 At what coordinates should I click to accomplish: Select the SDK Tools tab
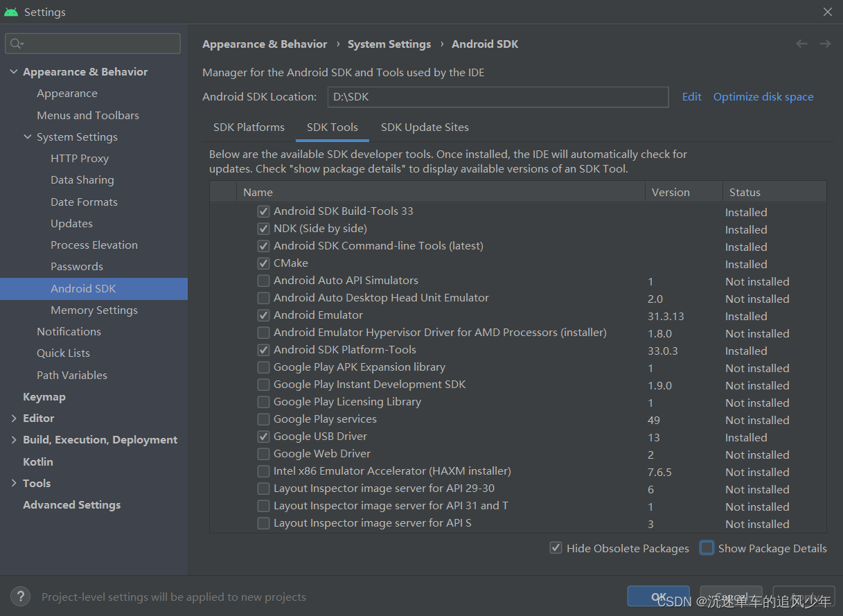point(332,127)
